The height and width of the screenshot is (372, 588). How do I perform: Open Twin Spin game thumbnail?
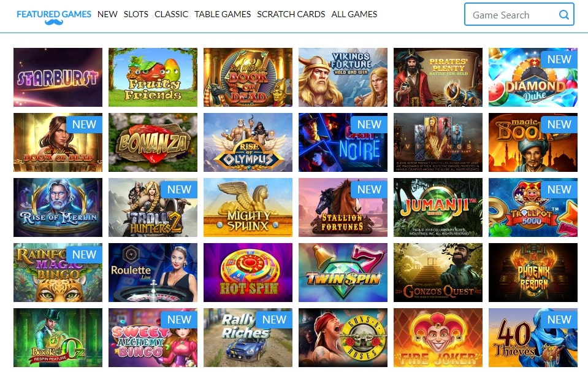click(343, 273)
